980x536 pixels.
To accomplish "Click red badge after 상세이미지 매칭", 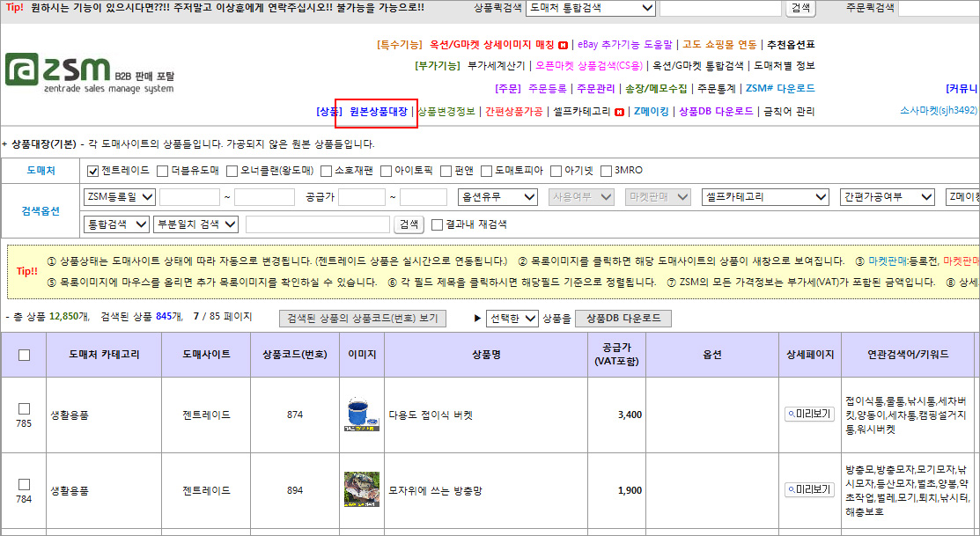I will pyautogui.click(x=564, y=45).
